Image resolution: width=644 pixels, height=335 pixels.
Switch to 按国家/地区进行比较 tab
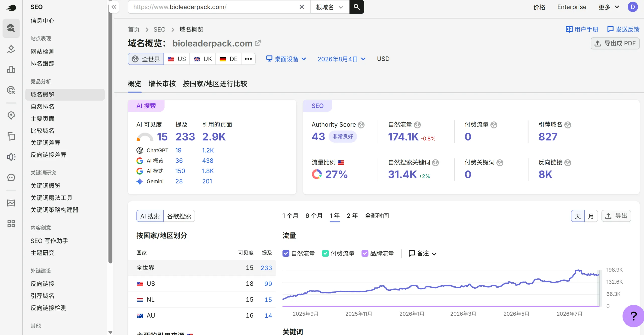tap(215, 84)
